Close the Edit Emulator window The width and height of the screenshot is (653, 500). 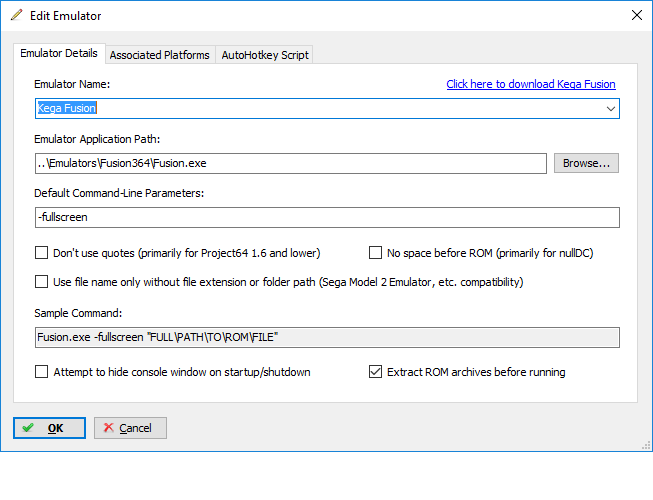636,15
